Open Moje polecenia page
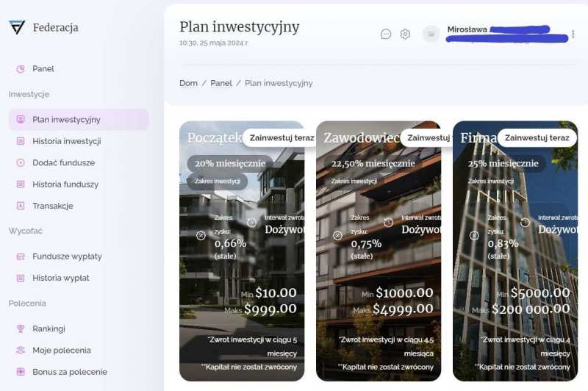The image size is (588, 391). (x=62, y=350)
